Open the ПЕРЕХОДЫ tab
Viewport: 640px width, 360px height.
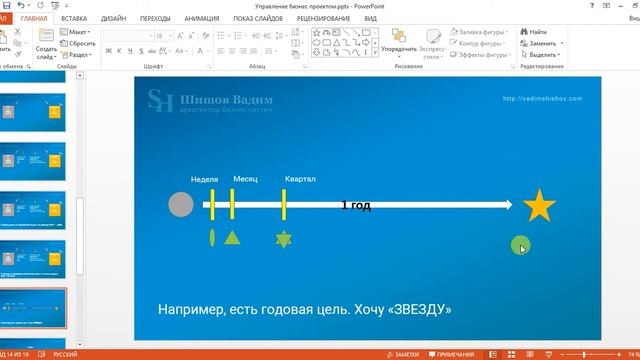tap(155, 18)
